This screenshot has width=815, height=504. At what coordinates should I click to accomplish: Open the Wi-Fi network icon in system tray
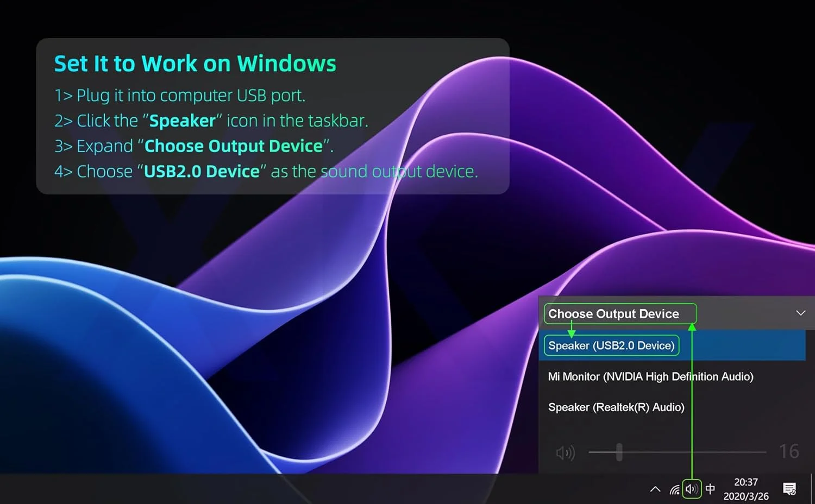[674, 489]
